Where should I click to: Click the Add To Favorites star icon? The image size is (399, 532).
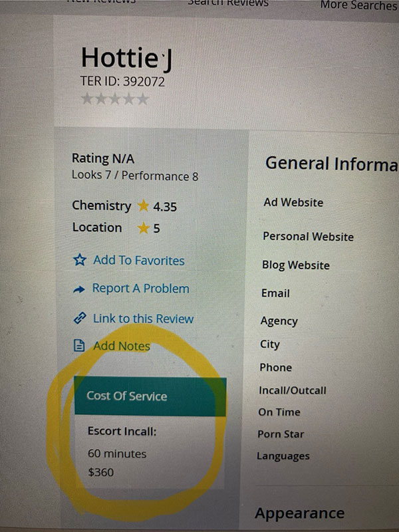pos(80,261)
